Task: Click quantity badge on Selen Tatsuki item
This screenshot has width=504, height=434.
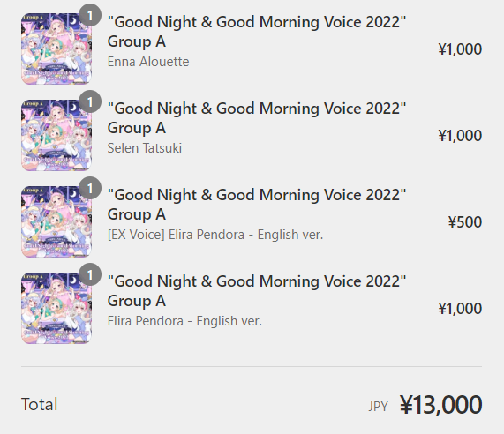Action: (90, 101)
